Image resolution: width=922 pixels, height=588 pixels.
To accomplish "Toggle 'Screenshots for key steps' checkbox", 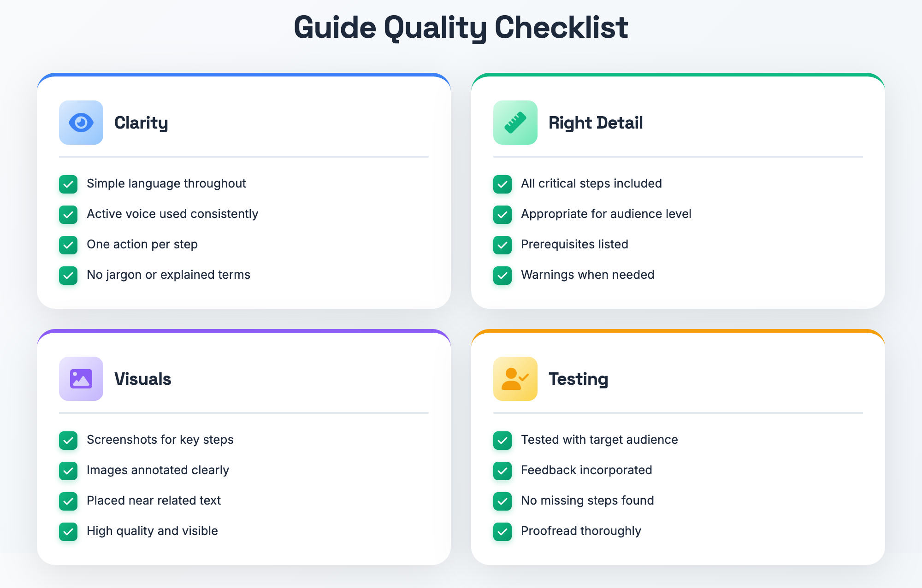I will pyautogui.click(x=68, y=441).
